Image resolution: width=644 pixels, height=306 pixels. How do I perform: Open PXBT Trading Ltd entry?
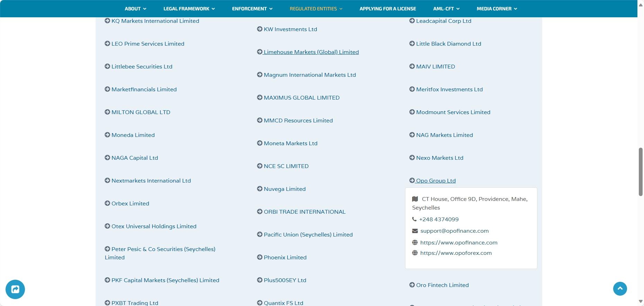[135, 303]
